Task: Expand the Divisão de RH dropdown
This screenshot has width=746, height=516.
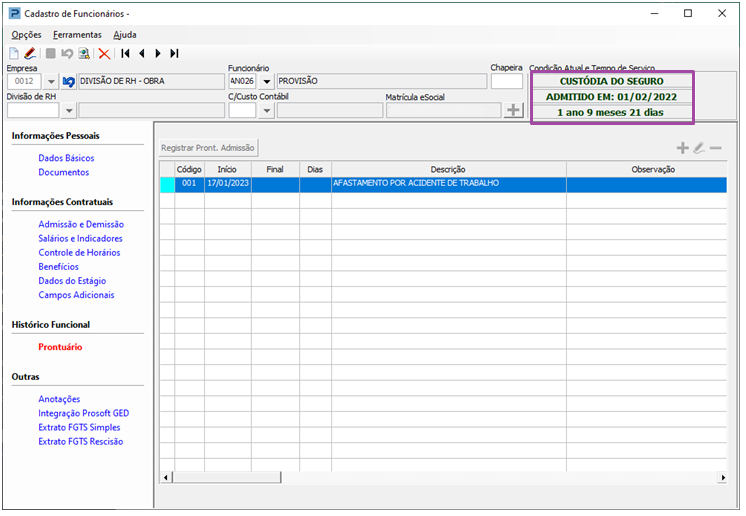Action: [68, 111]
